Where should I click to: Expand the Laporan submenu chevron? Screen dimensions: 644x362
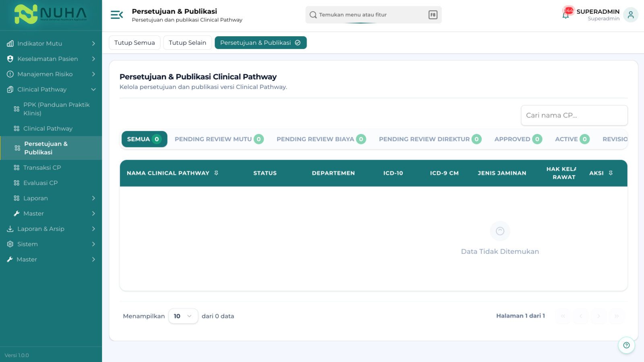[x=93, y=198]
